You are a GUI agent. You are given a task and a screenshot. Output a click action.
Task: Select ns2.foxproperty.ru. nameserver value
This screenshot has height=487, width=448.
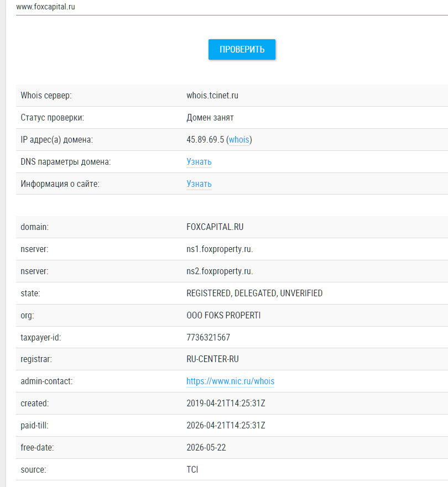(x=220, y=271)
